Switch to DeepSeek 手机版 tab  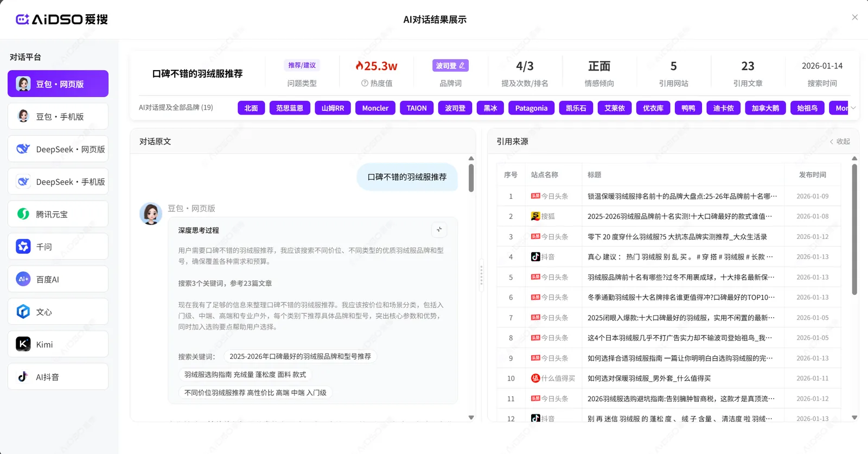(x=58, y=181)
